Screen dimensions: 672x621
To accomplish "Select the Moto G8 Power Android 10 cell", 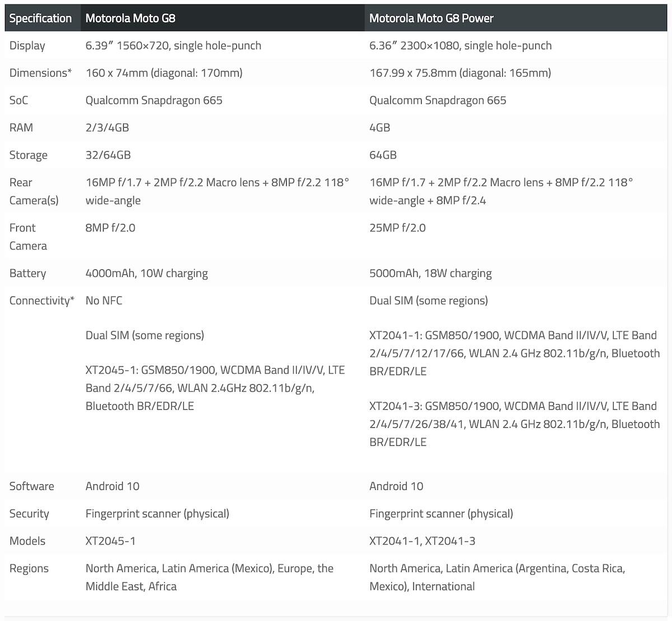I will coord(396,486).
